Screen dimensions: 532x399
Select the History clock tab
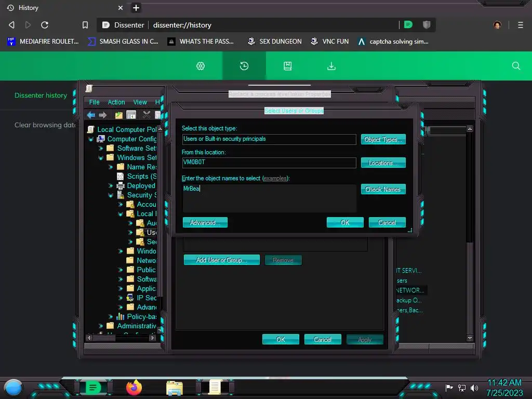coord(244,66)
